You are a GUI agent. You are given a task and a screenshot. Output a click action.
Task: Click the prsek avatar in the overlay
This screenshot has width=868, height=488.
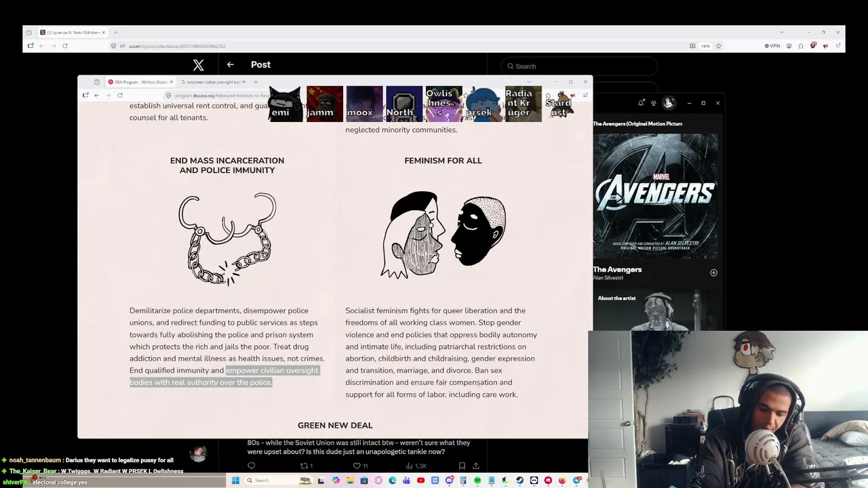coord(484,104)
